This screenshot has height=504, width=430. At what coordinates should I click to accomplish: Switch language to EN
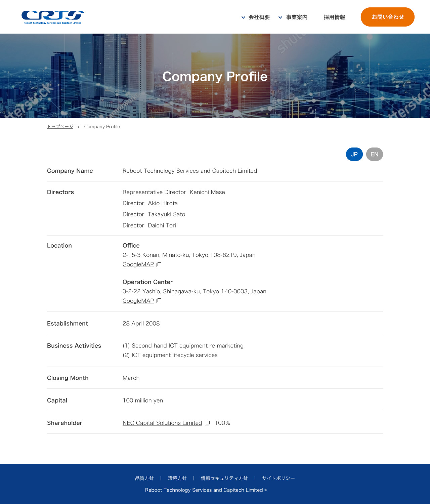tap(374, 154)
